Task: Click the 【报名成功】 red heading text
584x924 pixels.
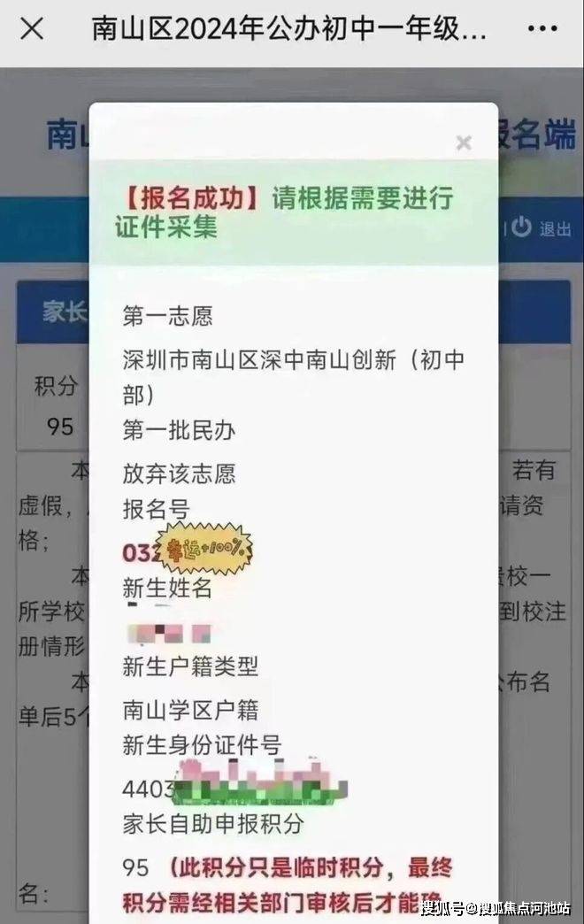Action: click(x=193, y=198)
